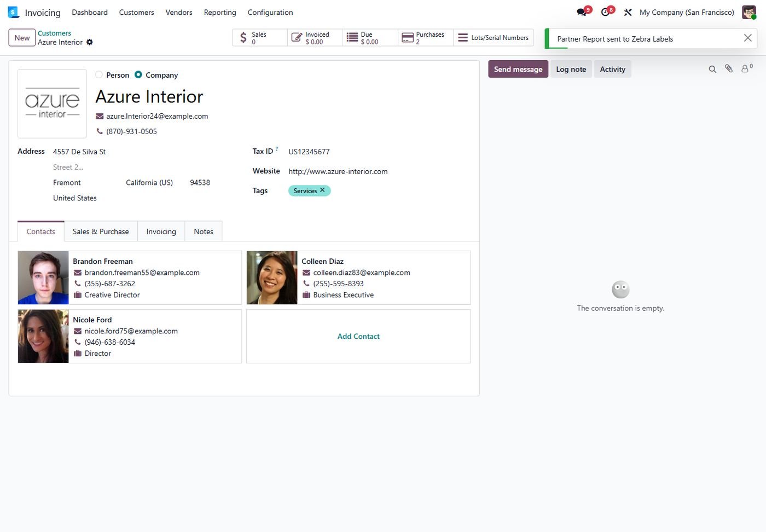Switch to the Notes tab
The height and width of the screenshot is (532, 766).
click(x=204, y=232)
